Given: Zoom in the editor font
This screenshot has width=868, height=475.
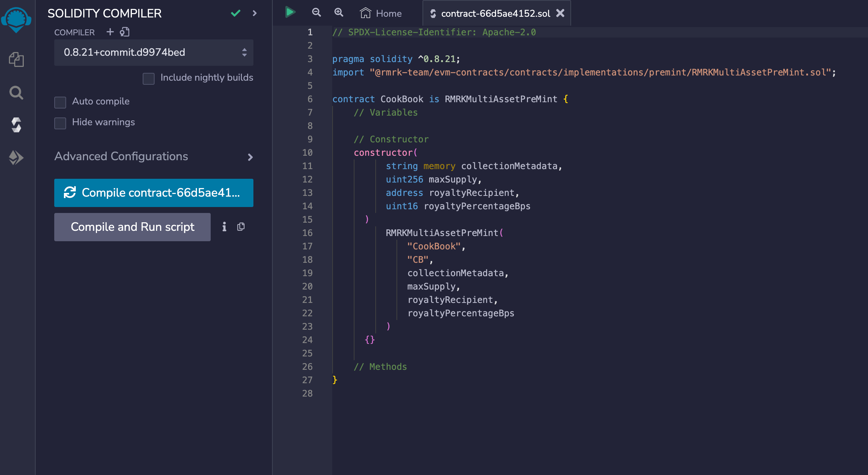Looking at the screenshot, I should click(339, 13).
